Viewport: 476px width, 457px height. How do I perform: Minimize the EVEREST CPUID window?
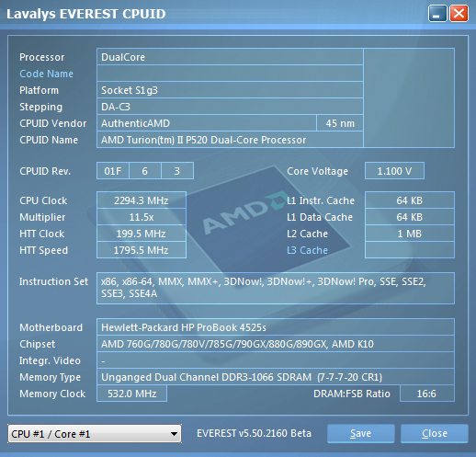coord(437,14)
